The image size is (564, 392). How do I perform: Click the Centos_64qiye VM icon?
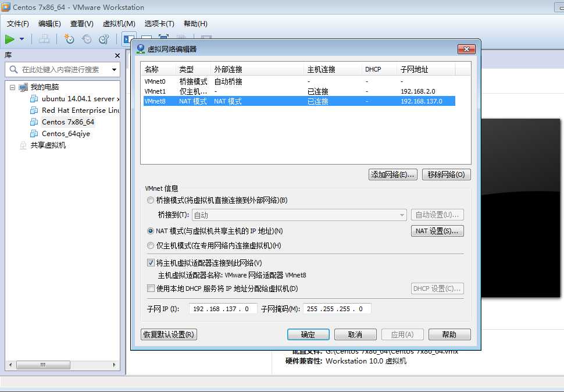point(34,133)
